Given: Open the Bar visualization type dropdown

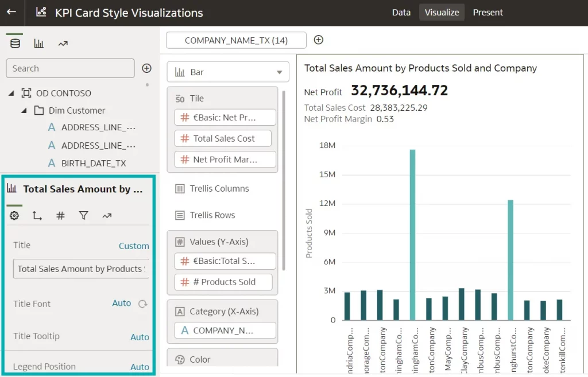Looking at the screenshot, I should pos(228,72).
